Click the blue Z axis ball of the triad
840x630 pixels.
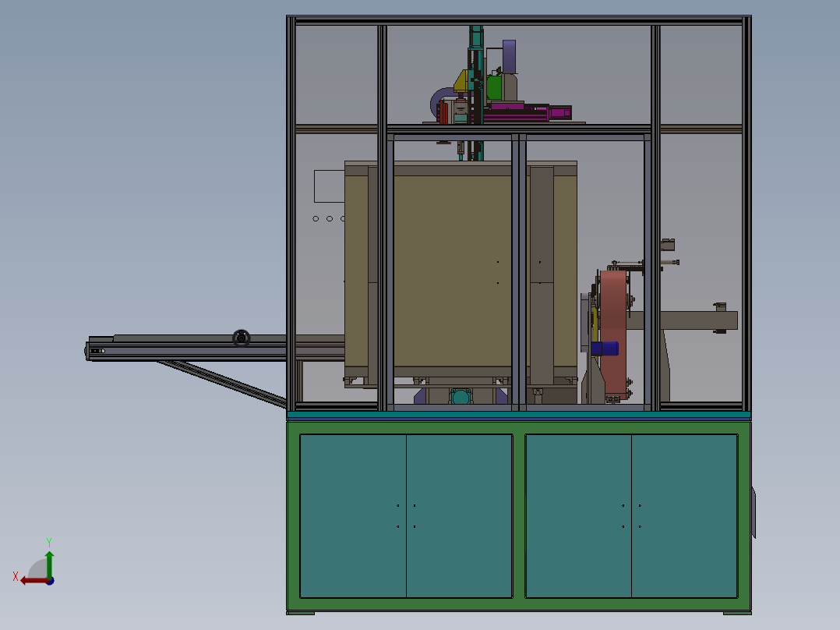pos(50,581)
